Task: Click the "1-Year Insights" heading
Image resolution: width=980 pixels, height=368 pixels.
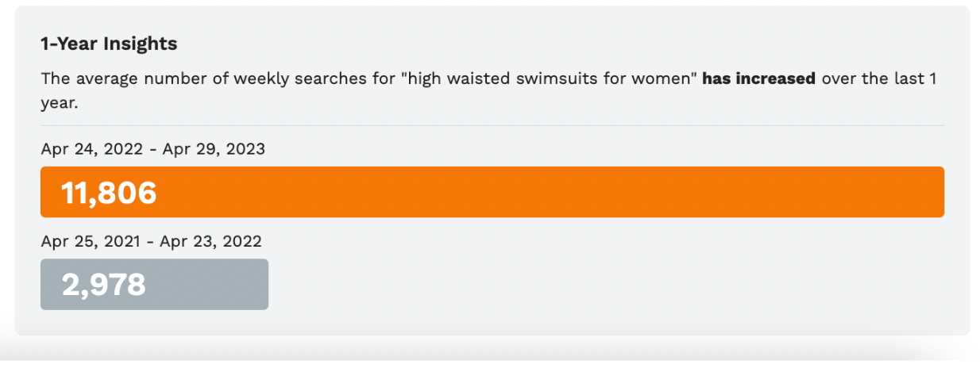Action: (x=109, y=44)
